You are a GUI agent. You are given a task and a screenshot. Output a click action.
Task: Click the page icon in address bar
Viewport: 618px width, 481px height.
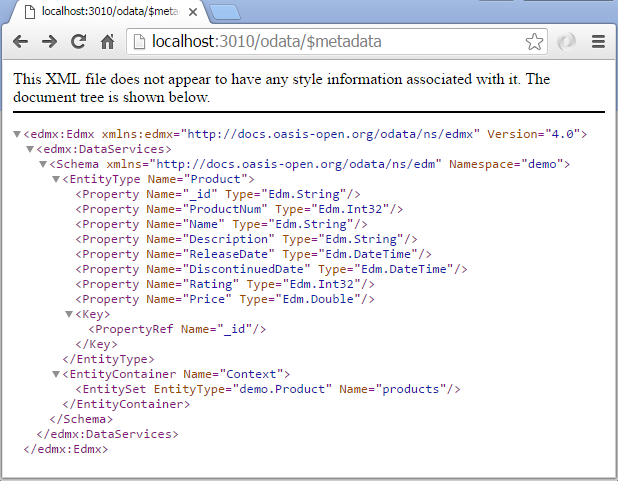139,41
